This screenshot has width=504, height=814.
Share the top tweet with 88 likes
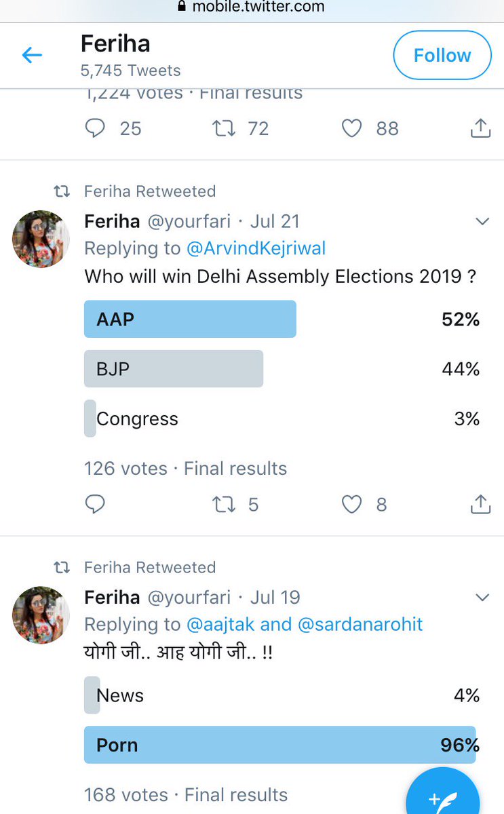[480, 128]
